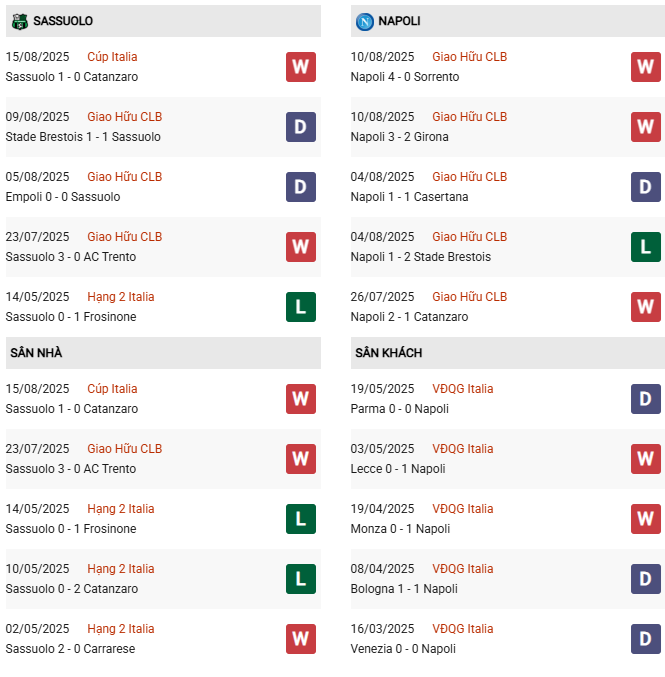Viewport: 665px width, 677px height.
Task: Click the D badge for Venezia 0-0 Napoli
Action: (x=645, y=639)
